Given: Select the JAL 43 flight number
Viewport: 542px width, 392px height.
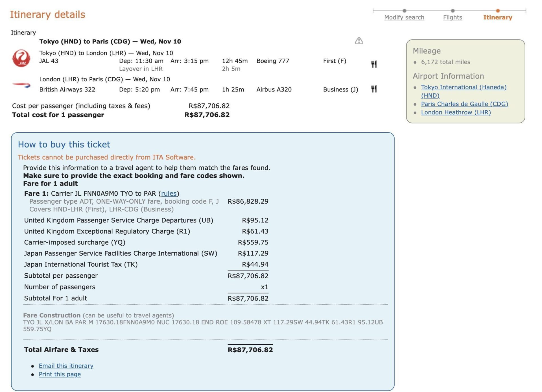Looking at the screenshot, I should [x=49, y=61].
